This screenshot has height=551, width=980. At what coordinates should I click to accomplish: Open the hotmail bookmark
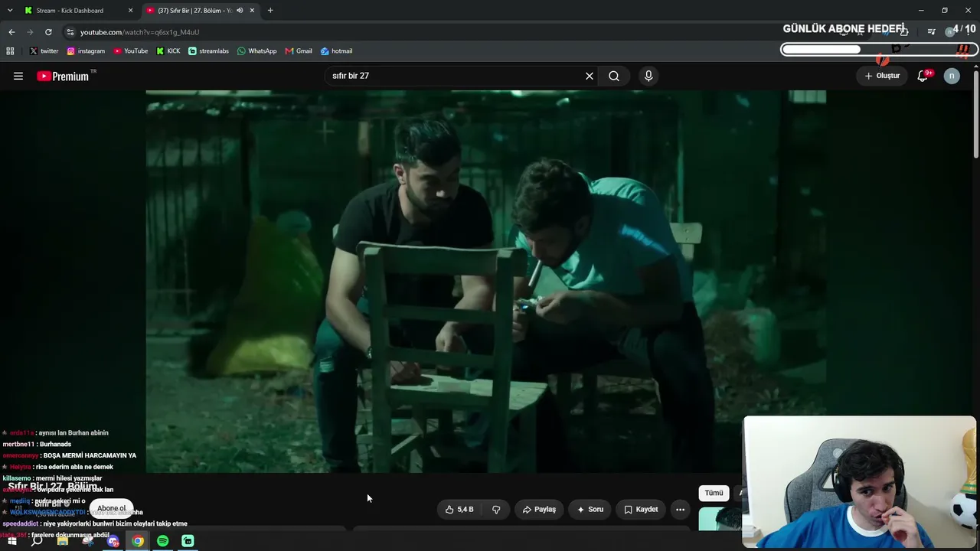tap(337, 51)
